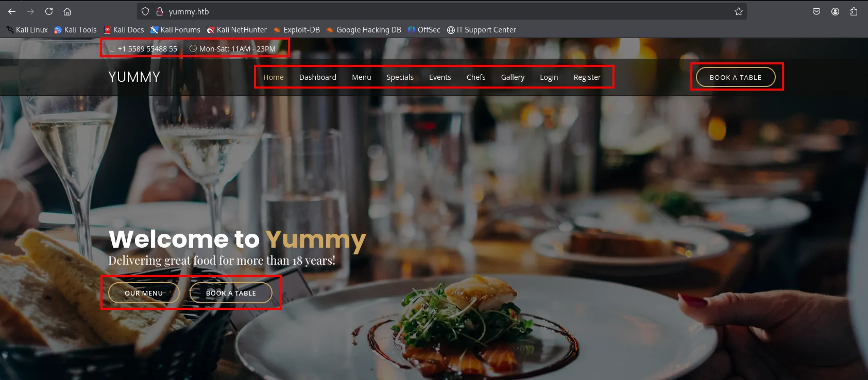Viewport: 868px width, 380px height.
Task: Open the Pocket save icon
Action: [816, 11]
